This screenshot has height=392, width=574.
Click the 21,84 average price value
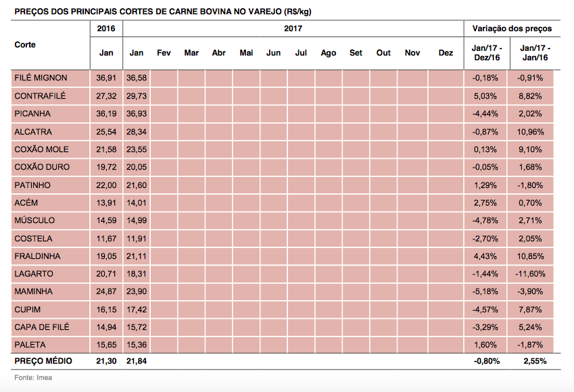[x=137, y=361]
